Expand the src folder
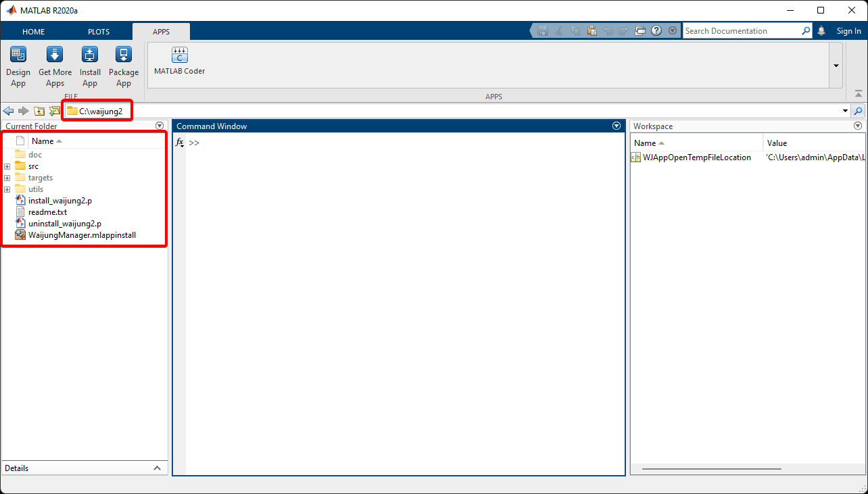The height and width of the screenshot is (494, 868). (x=7, y=166)
